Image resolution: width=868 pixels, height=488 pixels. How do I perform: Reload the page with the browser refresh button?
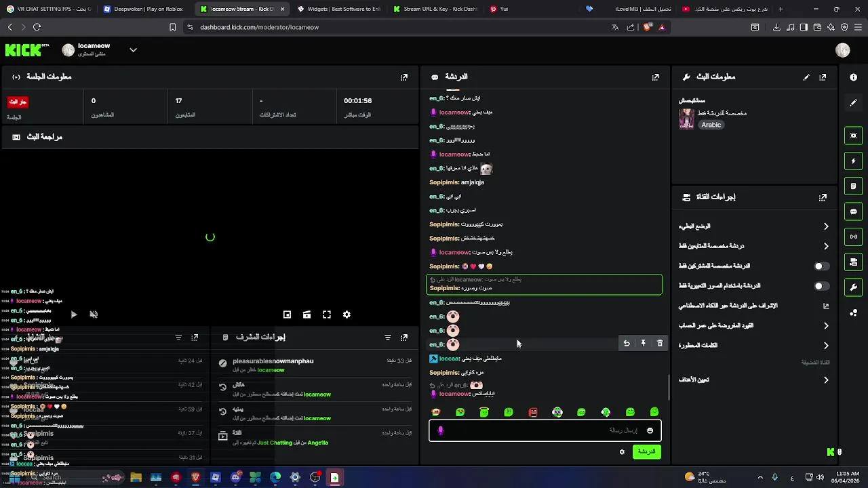[37, 27]
